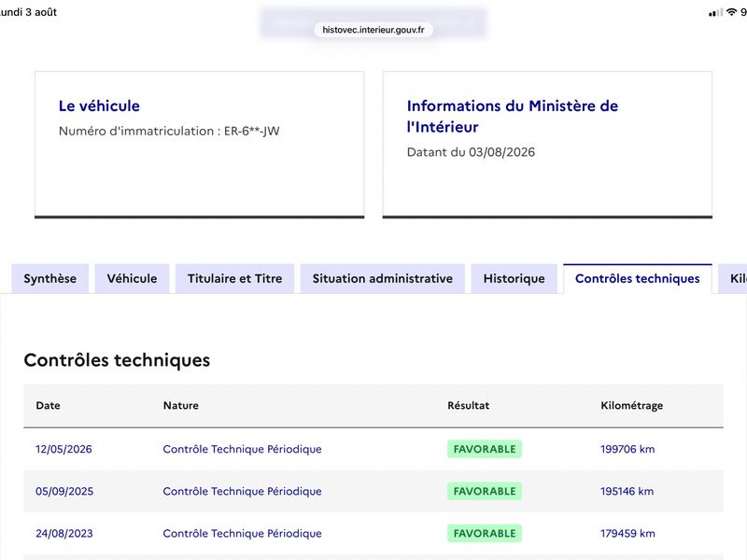Click the 'Datant du 03/08/2026' text
The image size is (747, 560).
click(471, 152)
